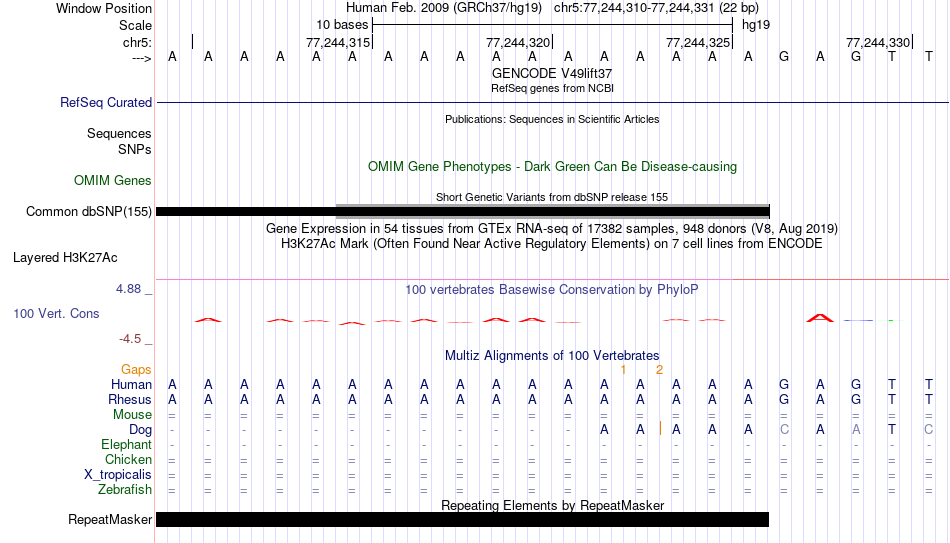Click the 77,244,330 position tick label
This screenshot has width=950, height=543.
tap(878, 42)
